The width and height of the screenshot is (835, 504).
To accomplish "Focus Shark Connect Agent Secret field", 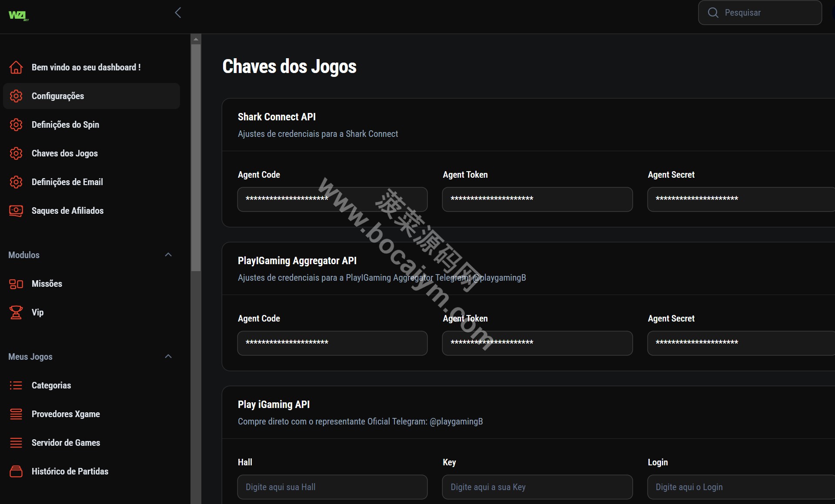I will click(x=741, y=199).
